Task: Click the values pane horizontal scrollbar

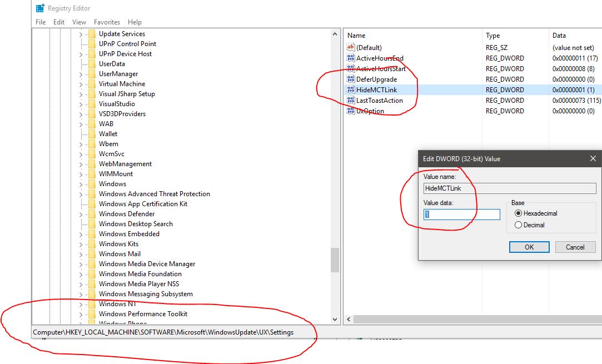Action: point(477,319)
